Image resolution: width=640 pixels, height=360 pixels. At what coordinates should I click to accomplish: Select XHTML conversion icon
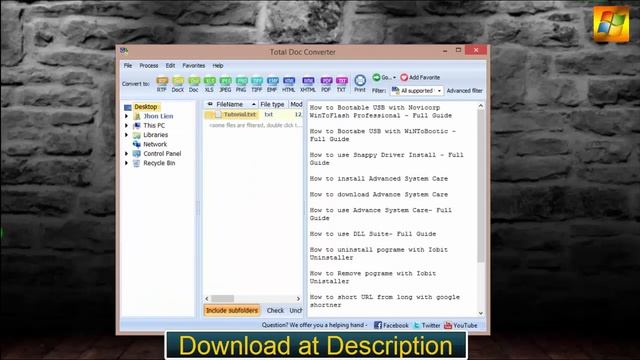(x=308, y=84)
